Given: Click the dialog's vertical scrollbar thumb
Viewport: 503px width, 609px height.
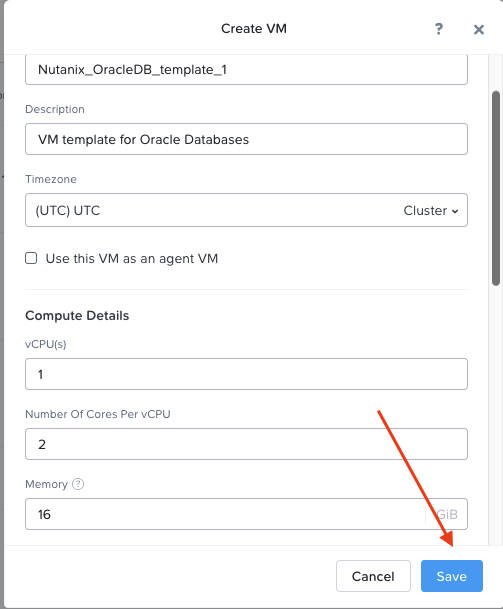Looking at the screenshot, I should (496, 188).
